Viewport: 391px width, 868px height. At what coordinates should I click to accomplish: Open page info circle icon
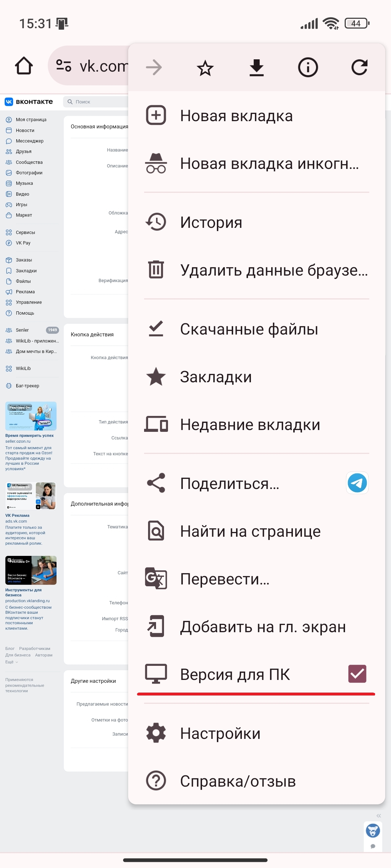pos(308,68)
